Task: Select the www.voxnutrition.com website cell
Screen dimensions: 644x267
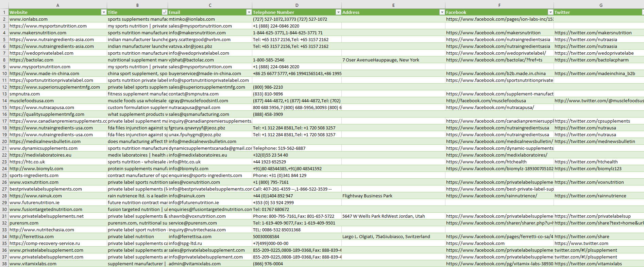Action: tap(58, 182)
